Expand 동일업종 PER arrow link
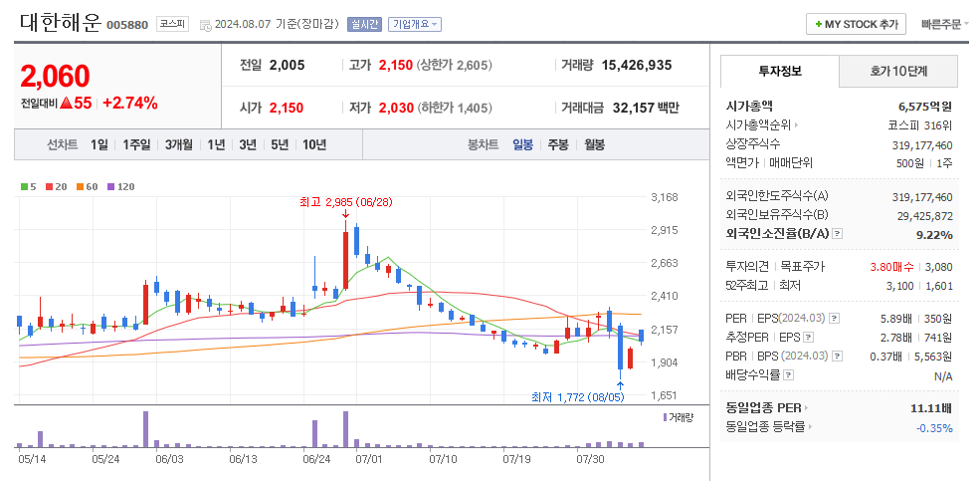The image size is (980, 481). 767,408
